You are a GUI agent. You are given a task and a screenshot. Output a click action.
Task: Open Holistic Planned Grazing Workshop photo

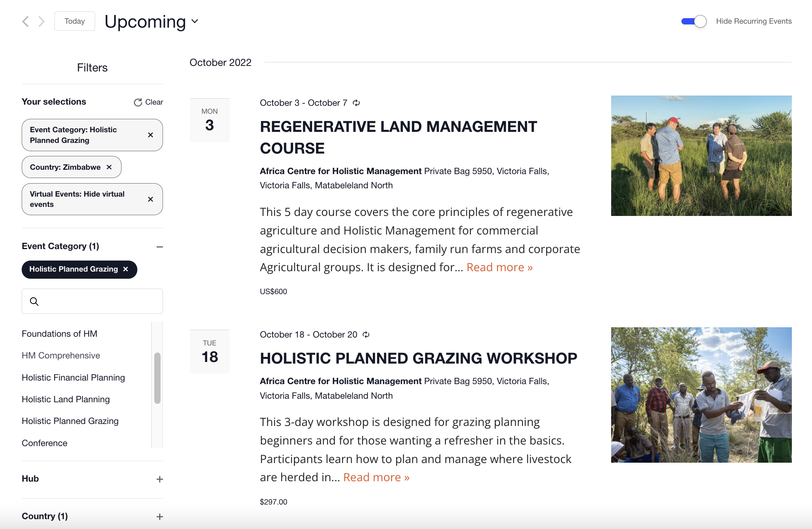[x=701, y=395]
